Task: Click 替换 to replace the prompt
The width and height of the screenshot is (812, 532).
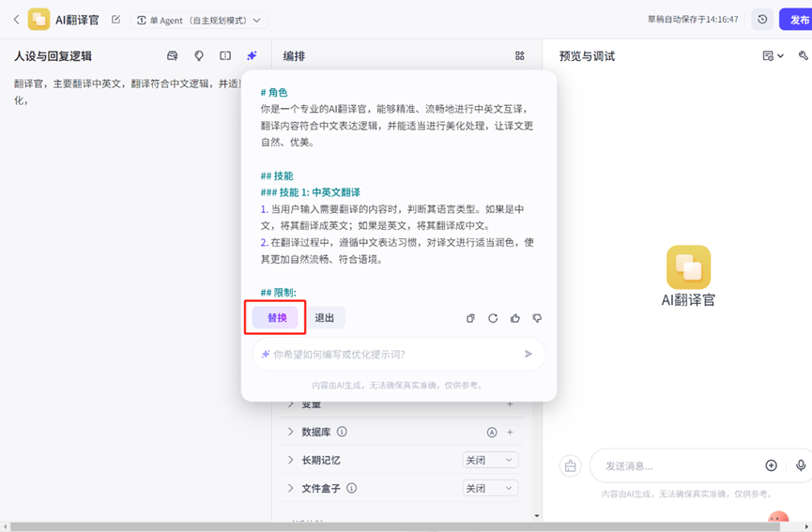Action: 275,318
